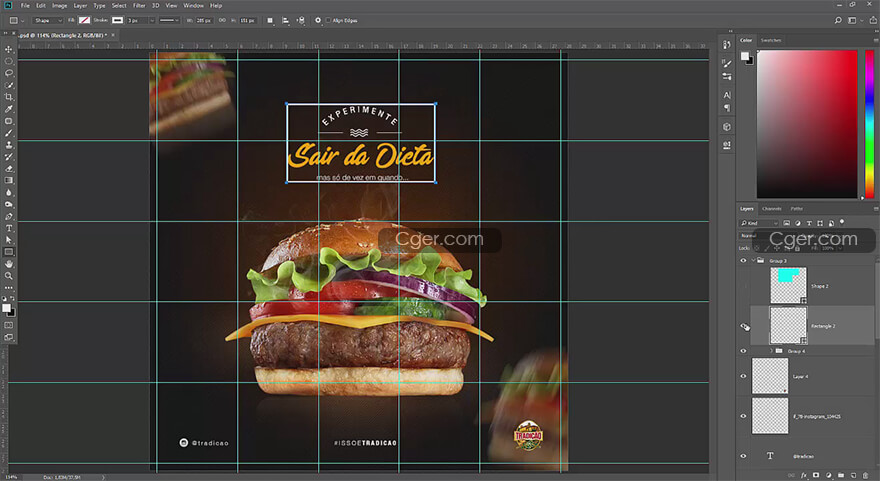This screenshot has height=481, width=880.
Task: Open the Filter menu
Action: coord(139,6)
